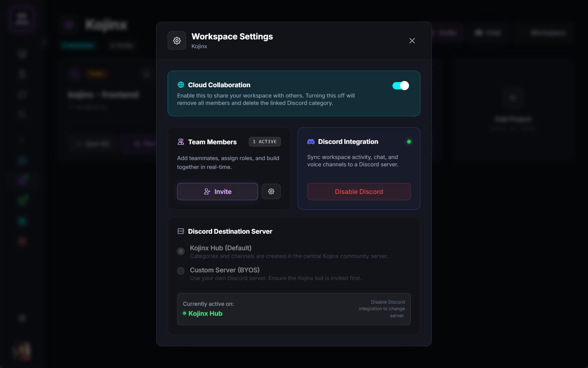The height and width of the screenshot is (368, 588).
Task: Click the 'Add teammates, assign roles' description
Action: pos(228,162)
